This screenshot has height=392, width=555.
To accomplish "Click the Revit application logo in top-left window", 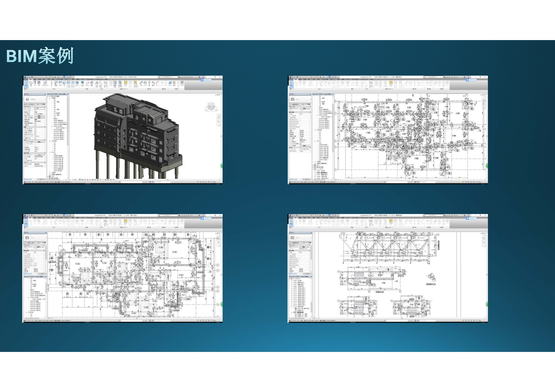I will [x=25, y=78].
